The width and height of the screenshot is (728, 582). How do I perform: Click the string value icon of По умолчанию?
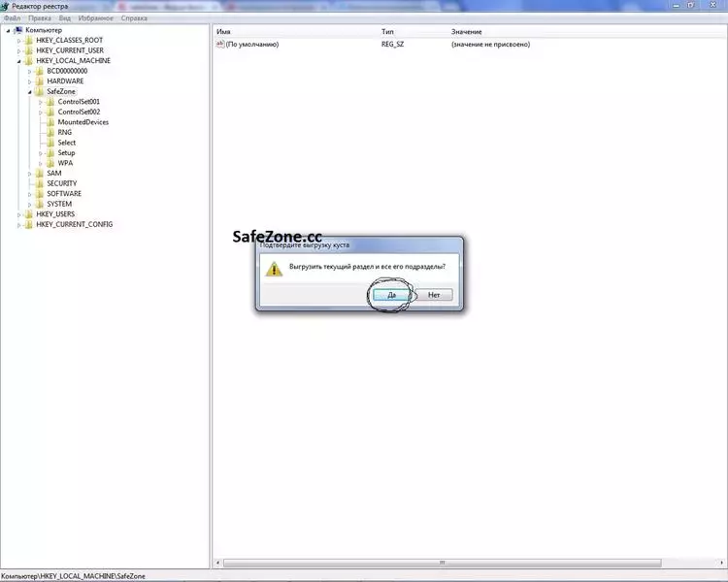pos(220,44)
